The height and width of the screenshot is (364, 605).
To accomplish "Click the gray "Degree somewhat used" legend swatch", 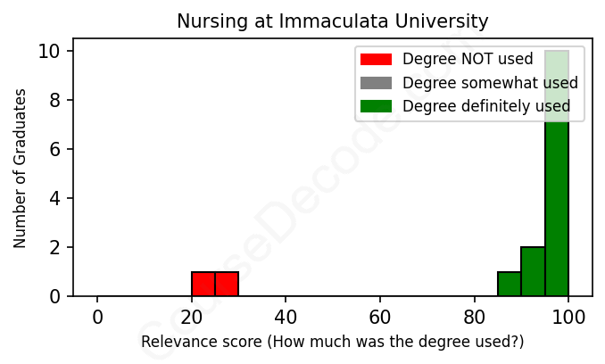I will click(x=376, y=83).
